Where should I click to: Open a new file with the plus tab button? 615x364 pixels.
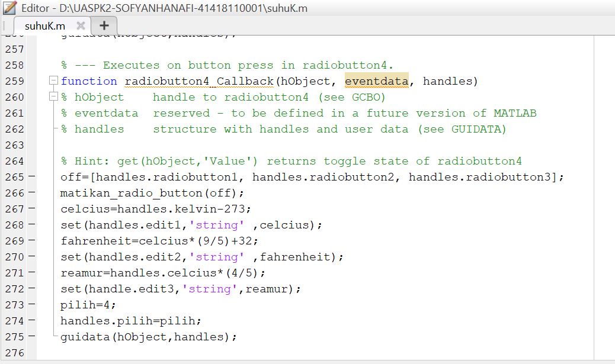click(105, 26)
